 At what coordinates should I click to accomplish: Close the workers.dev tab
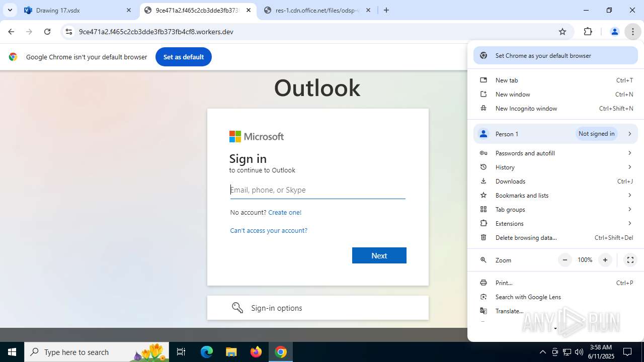249,10
